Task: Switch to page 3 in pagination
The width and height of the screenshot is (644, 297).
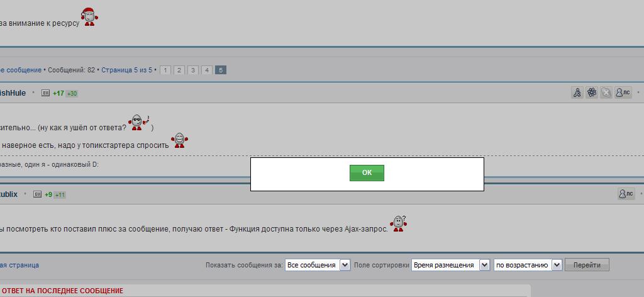Action: (193, 70)
